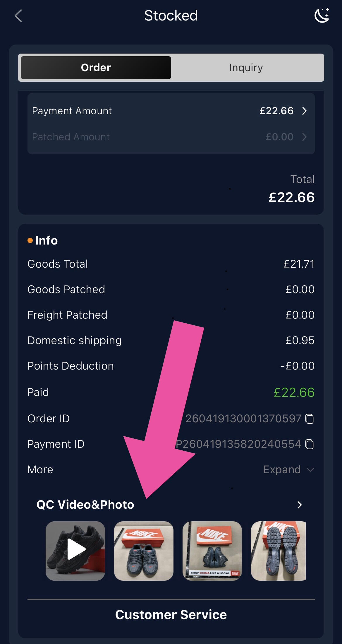Tap Customer Service button
The width and height of the screenshot is (342, 644).
171,615
